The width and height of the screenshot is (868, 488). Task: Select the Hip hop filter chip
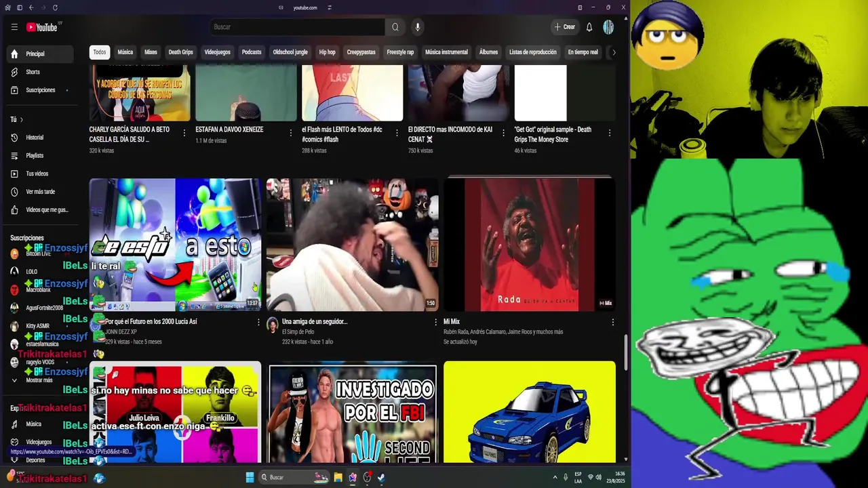(x=327, y=52)
